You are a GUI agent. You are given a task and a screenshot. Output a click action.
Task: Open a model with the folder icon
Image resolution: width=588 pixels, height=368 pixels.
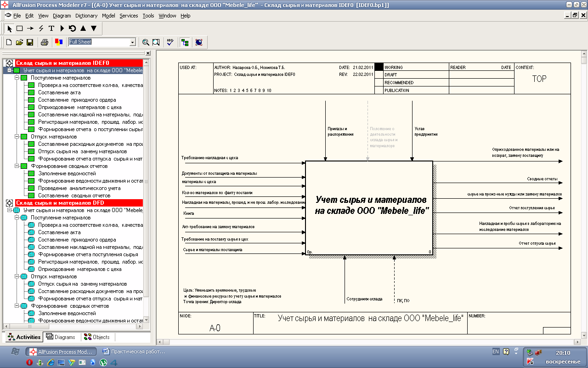(19, 42)
